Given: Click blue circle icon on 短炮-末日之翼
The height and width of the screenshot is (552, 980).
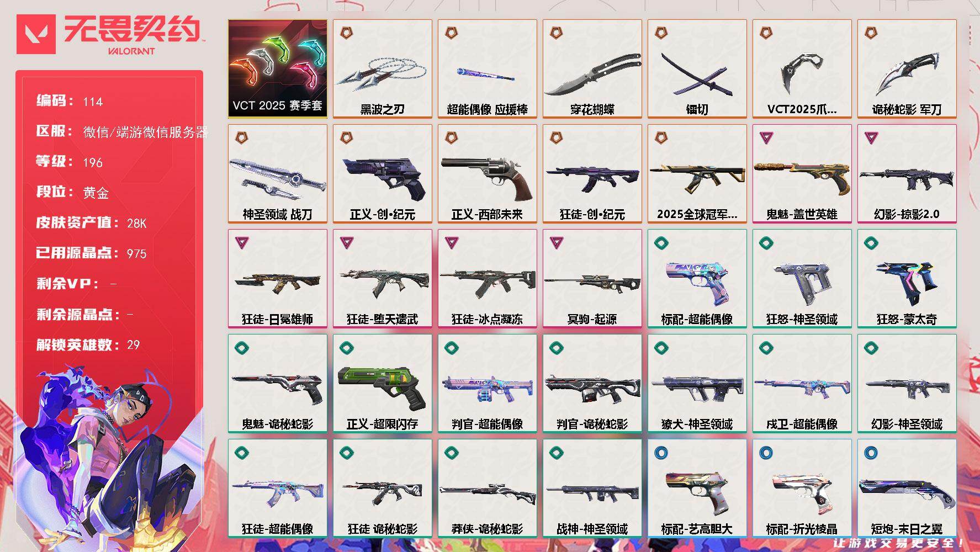Looking at the screenshot, I should coord(871,453).
